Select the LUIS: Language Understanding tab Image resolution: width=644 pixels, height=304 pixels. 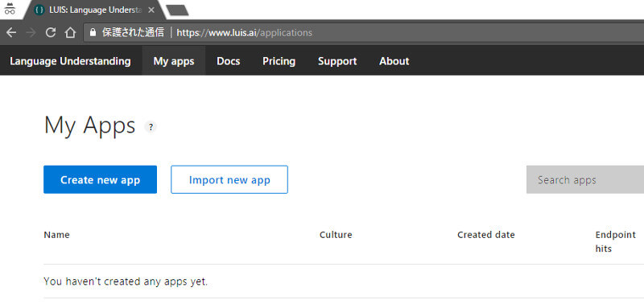coord(94,10)
